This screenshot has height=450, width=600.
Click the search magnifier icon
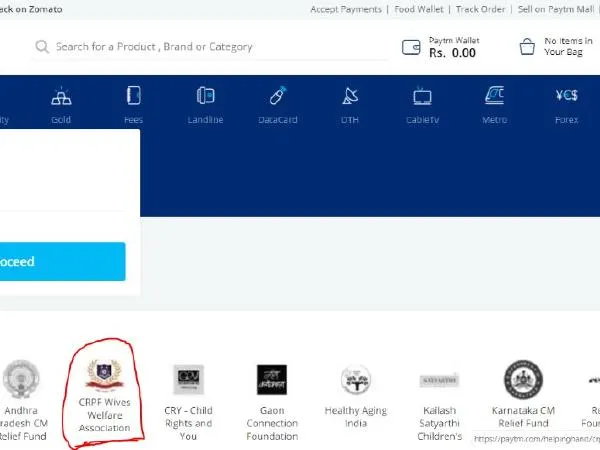click(42, 47)
